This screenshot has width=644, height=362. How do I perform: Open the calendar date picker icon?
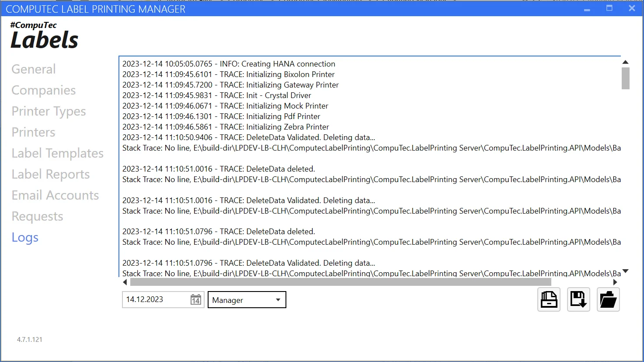pyautogui.click(x=196, y=300)
